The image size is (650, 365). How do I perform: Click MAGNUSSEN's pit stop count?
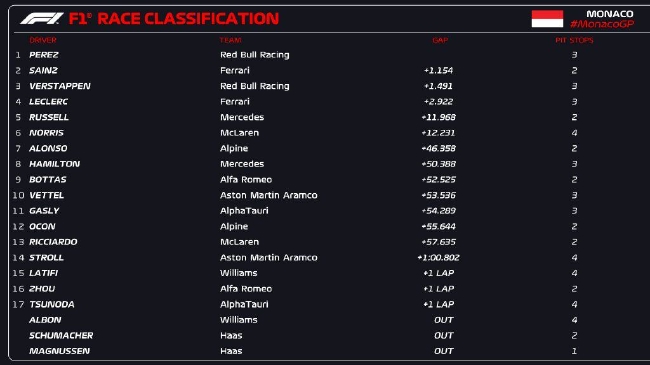point(574,351)
